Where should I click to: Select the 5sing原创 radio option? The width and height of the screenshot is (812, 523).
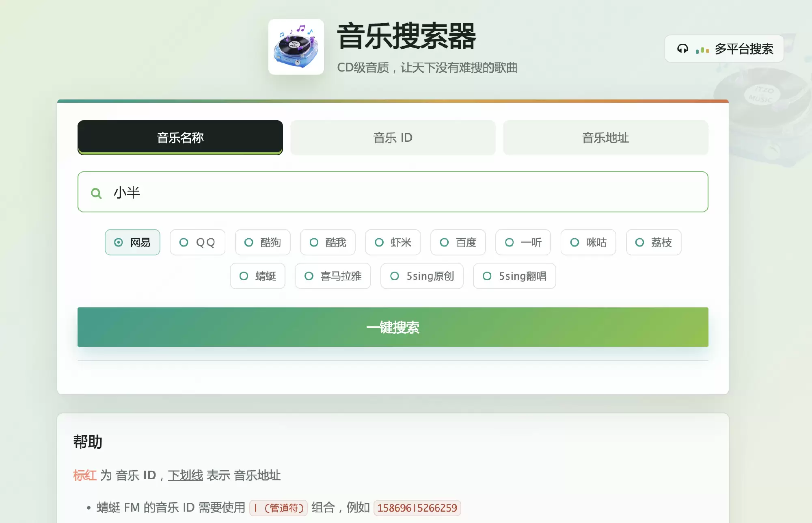tap(422, 276)
